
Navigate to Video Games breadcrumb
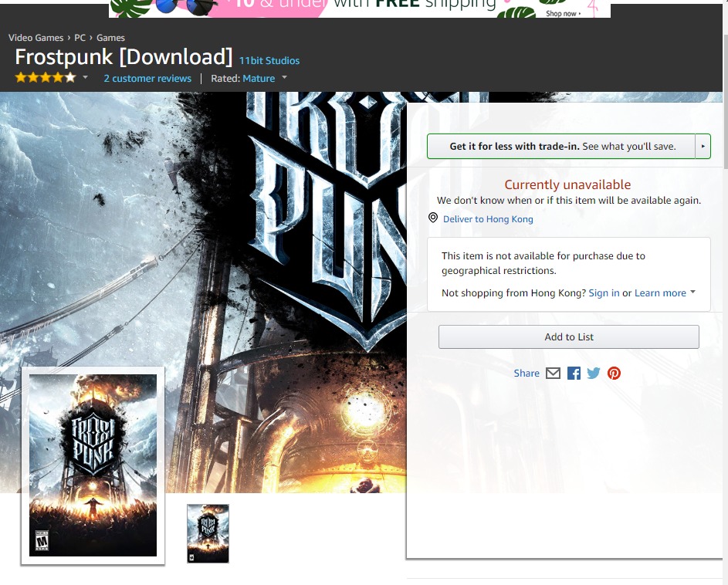[36, 38]
